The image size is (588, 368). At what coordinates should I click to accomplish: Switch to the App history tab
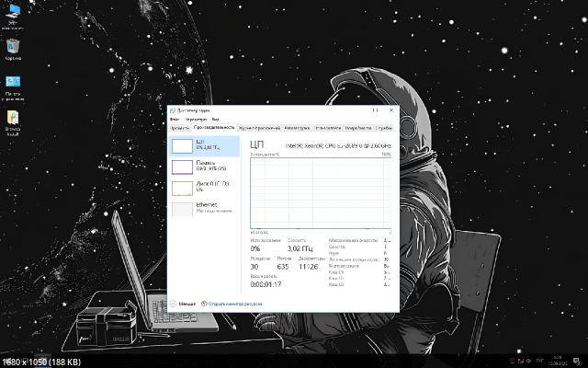pos(260,128)
